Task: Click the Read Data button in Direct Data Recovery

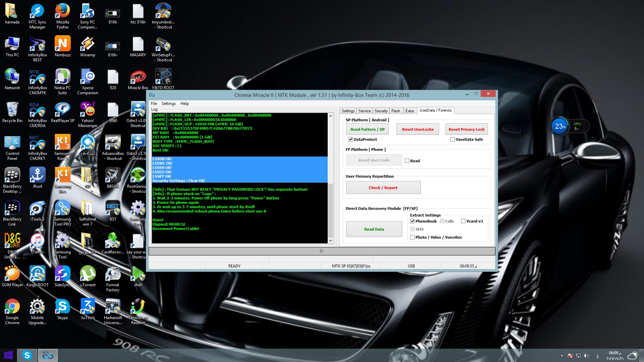Action: (374, 229)
